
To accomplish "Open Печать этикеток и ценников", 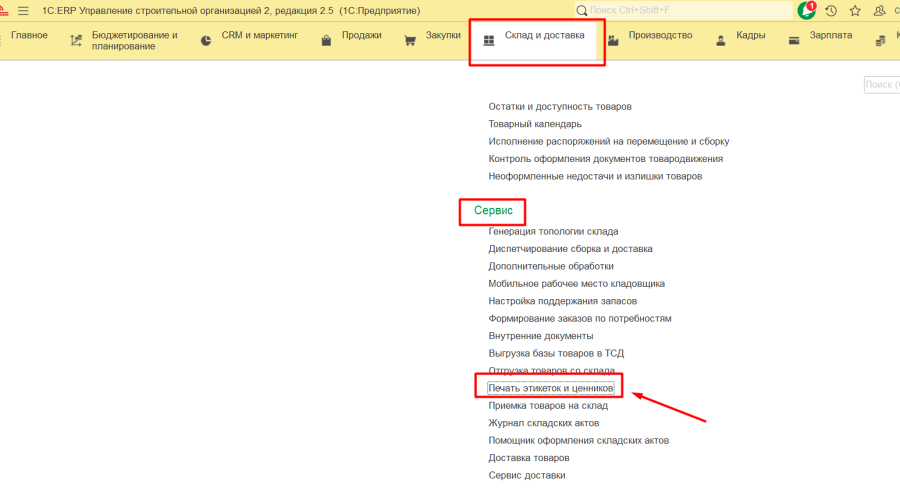I will coord(550,387).
